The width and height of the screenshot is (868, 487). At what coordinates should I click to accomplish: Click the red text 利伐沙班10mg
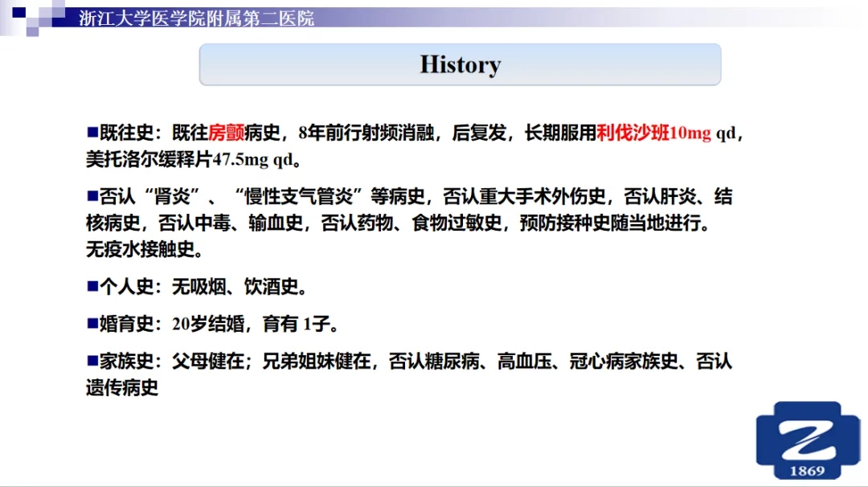(x=653, y=133)
